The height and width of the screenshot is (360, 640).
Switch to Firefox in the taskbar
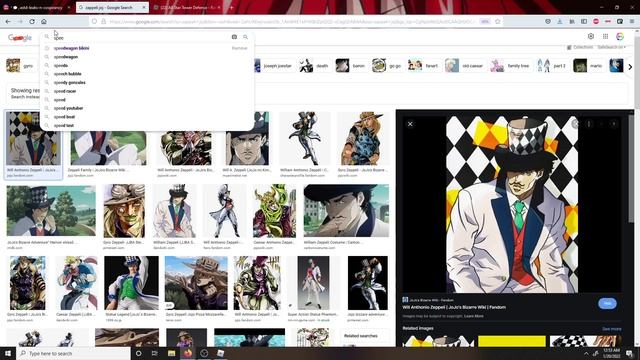click(188, 353)
